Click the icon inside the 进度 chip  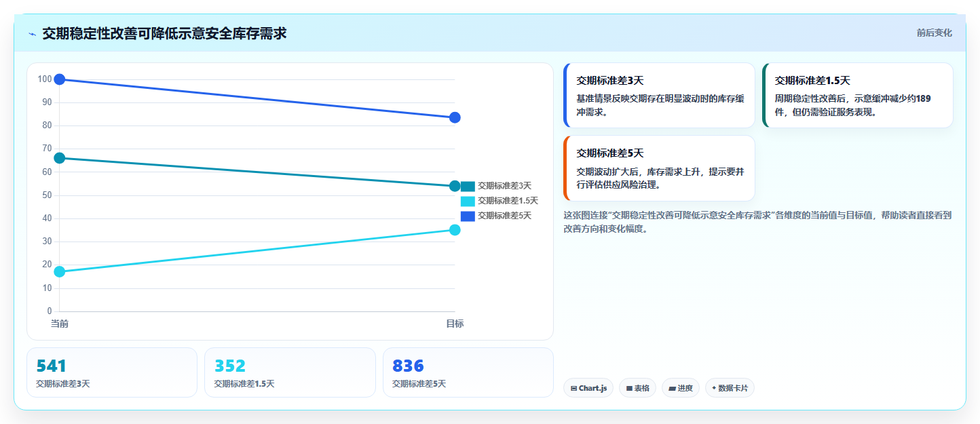pyautogui.click(x=672, y=389)
